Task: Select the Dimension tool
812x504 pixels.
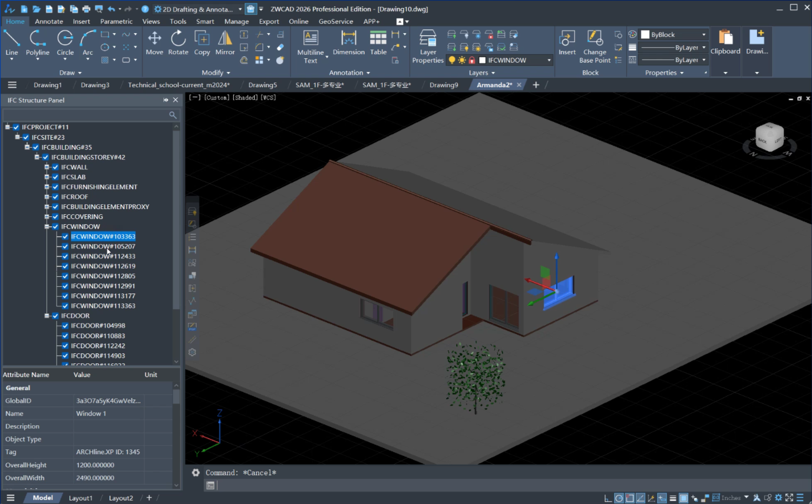Action: [x=349, y=42]
